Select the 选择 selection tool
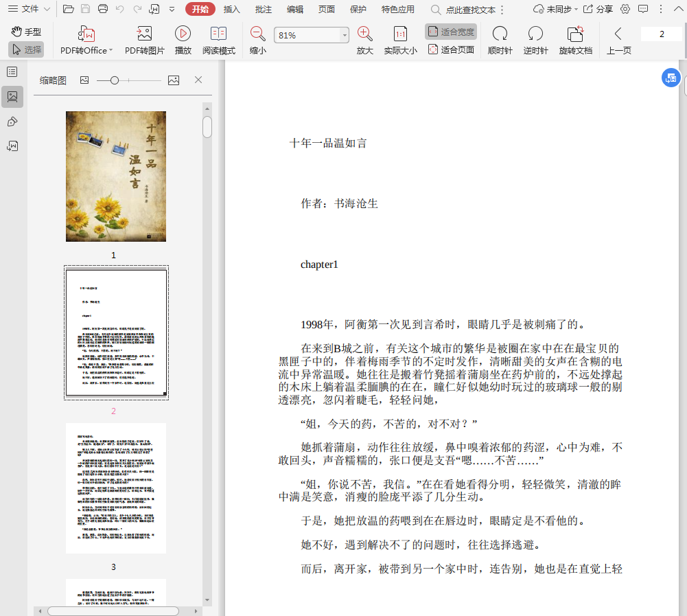The image size is (687, 616). [x=26, y=49]
